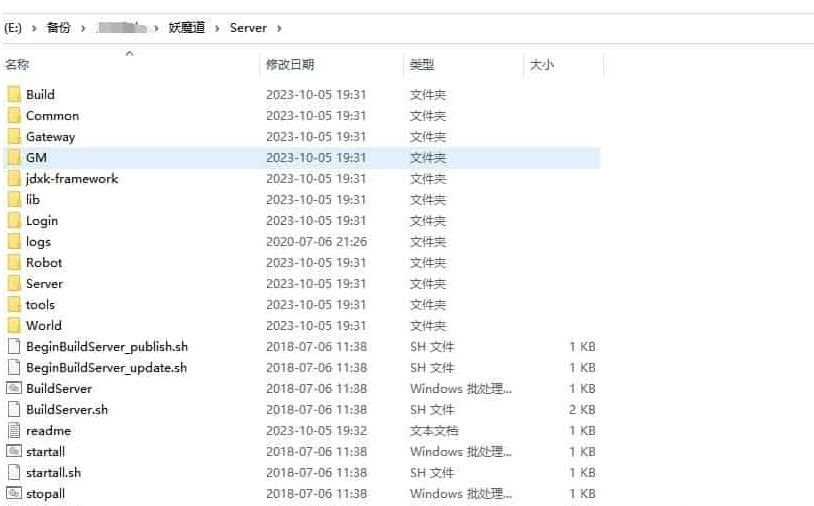Click the Gateway folder icon
This screenshot has width=814, height=506.
[15, 136]
